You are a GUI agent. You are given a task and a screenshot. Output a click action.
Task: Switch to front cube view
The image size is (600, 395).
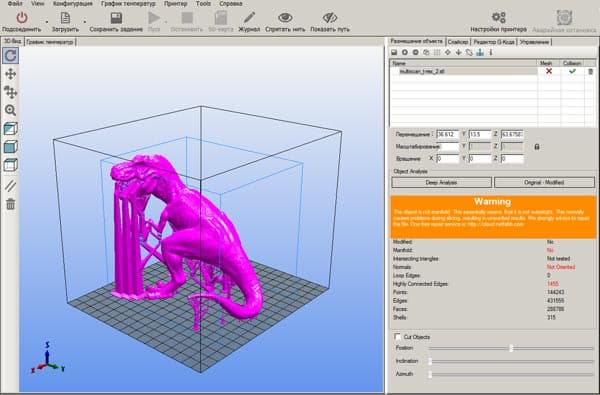pyautogui.click(x=10, y=147)
